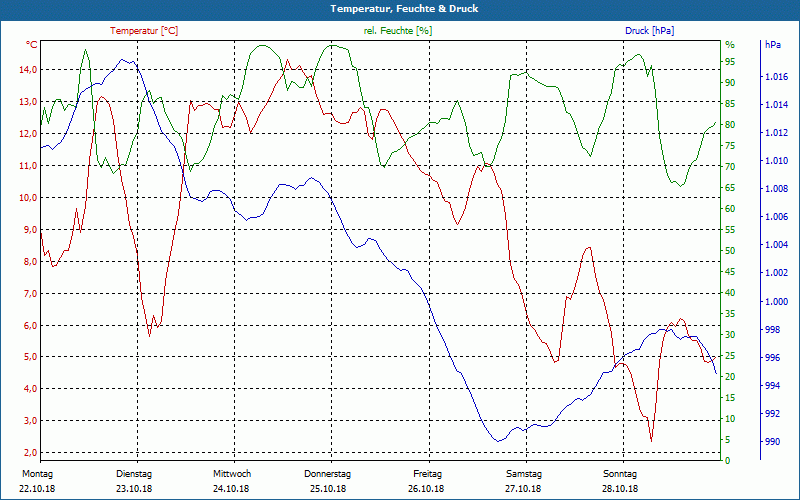Click the '7,0' temperature axis value
Screen dimensions: 800x500
[x=30, y=293]
